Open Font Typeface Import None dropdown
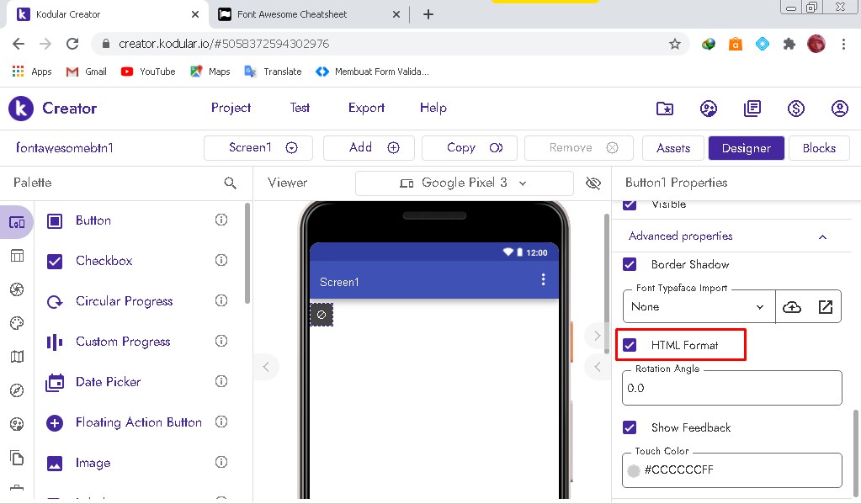Screen dimensions: 861x504 pyautogui.click(x=699, y=307)
